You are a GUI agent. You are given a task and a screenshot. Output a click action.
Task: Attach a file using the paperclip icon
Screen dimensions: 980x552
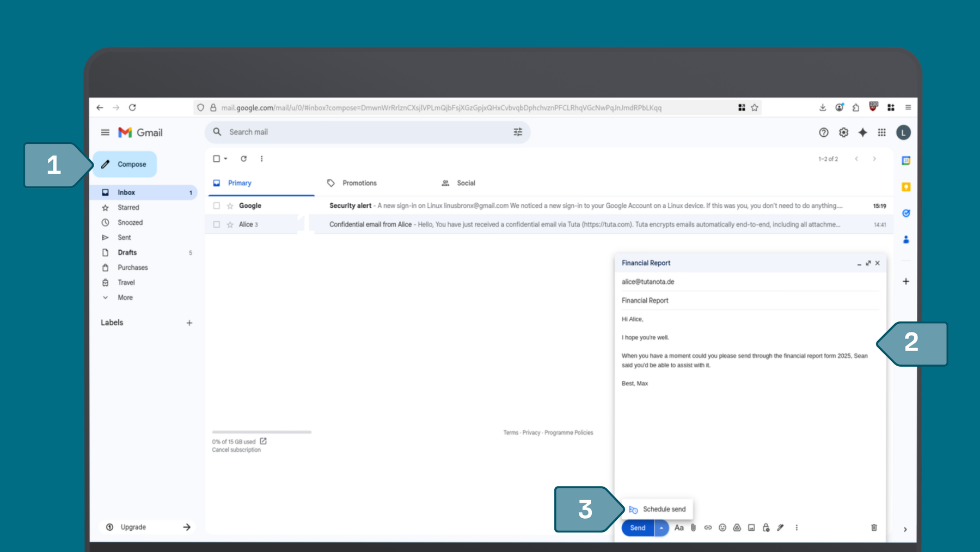click(693, 527)
